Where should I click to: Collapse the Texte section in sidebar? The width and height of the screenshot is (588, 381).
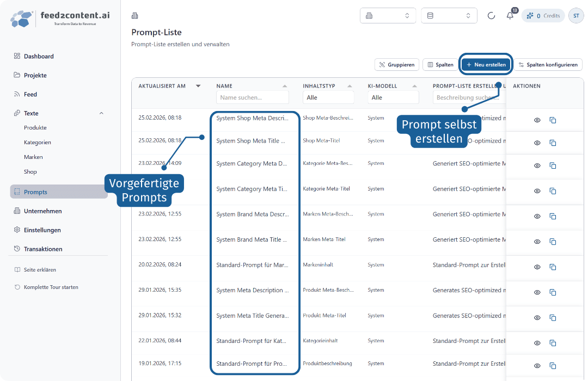[x=101, y=113]
